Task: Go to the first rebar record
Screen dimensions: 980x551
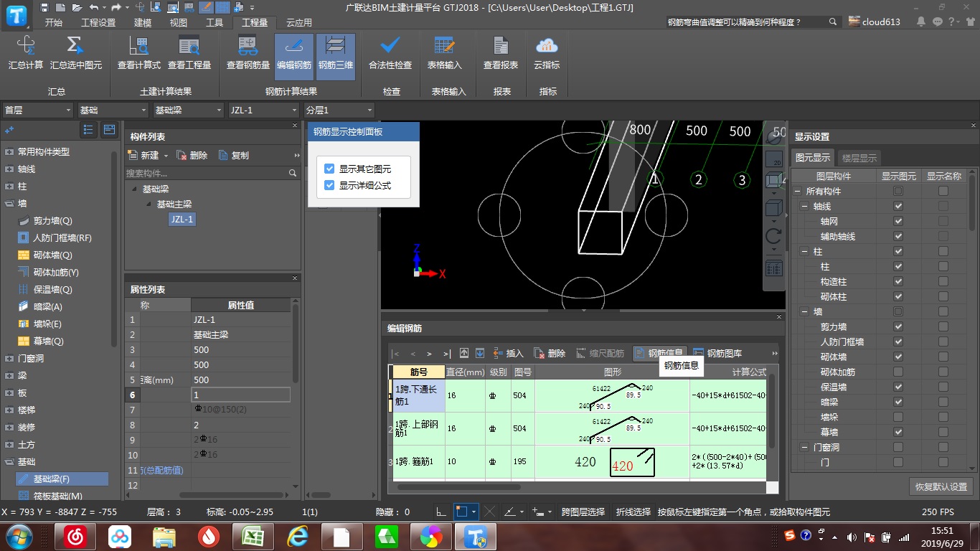Action: 395,354
